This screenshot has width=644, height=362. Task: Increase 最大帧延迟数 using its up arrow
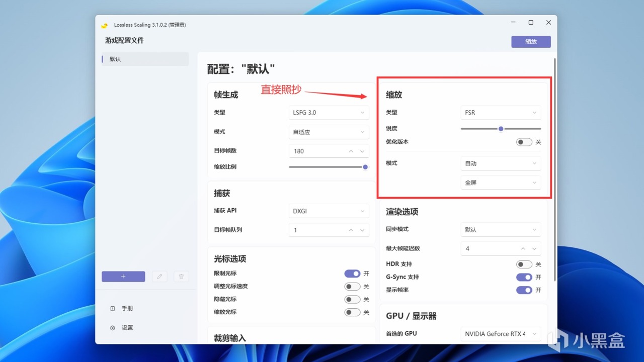[x=523, y=249]
